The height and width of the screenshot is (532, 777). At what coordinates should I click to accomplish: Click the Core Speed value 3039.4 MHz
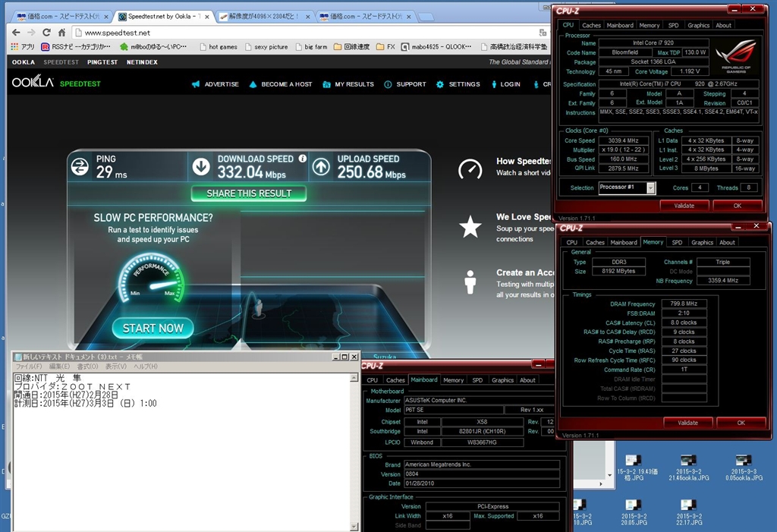click(x=624, y=140)
